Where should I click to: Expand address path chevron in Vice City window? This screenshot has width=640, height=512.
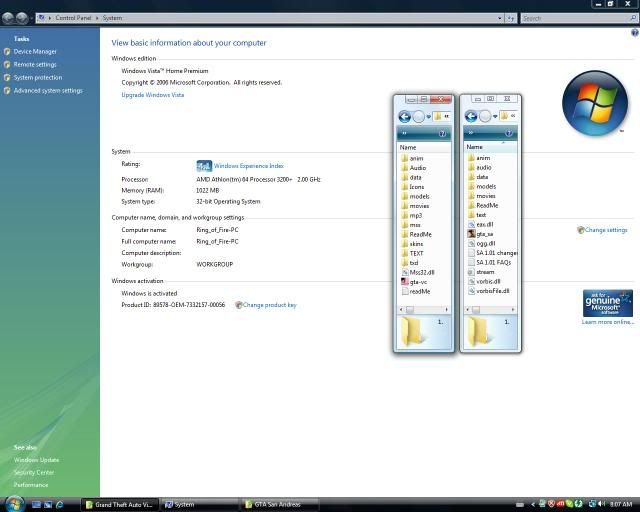tap(447, 116)
